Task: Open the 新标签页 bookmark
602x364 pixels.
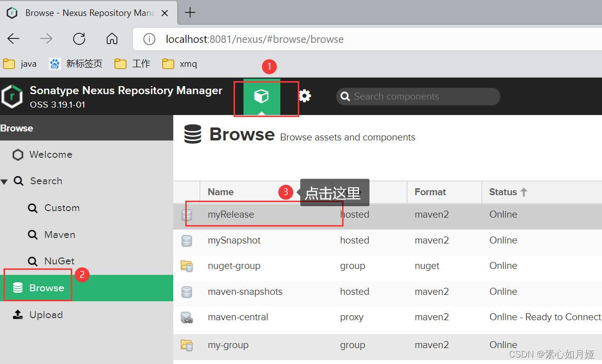Action: click(76, 64)
